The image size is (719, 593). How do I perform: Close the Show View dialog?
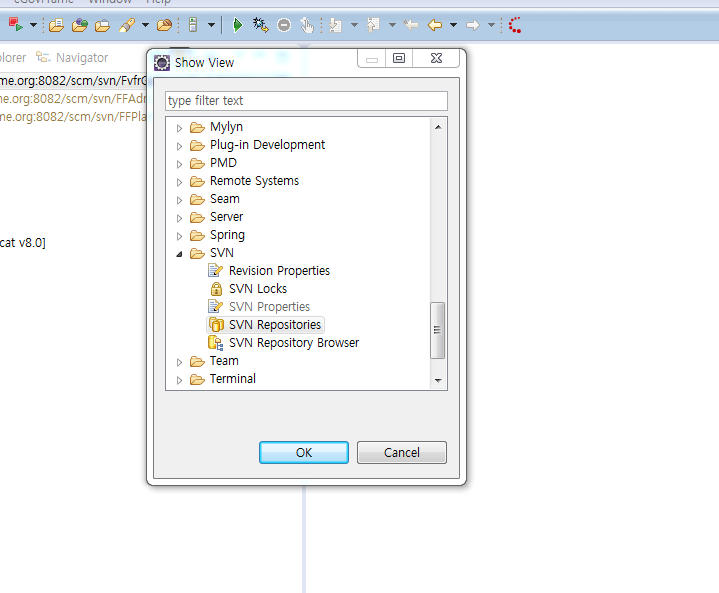[436, 58]
